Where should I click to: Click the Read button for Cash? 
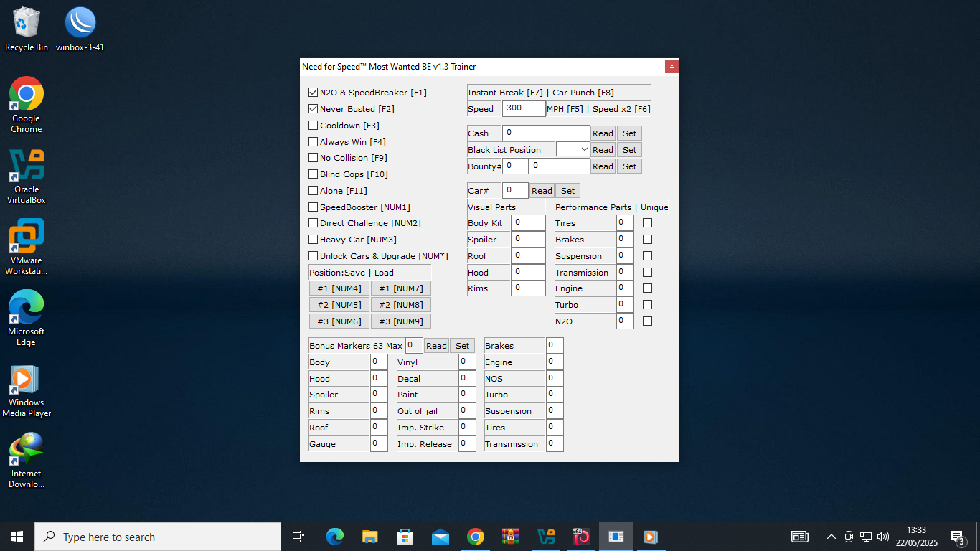pos(603,133)
